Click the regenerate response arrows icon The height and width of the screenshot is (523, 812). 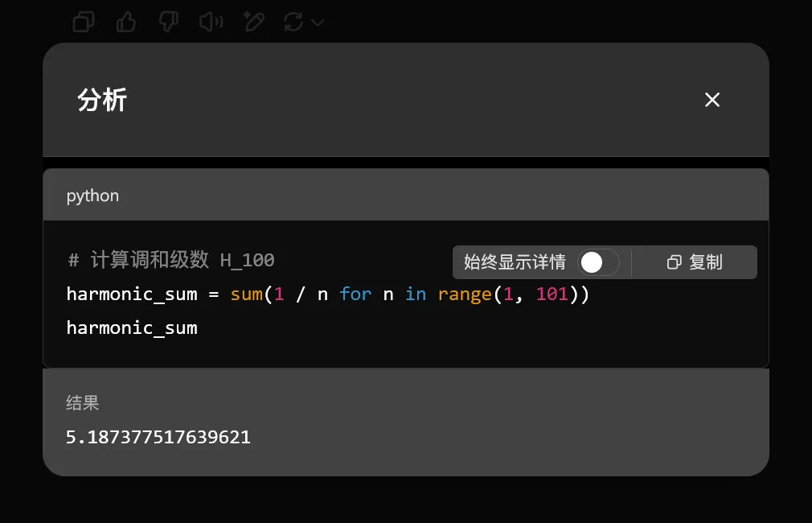point(293,22)
